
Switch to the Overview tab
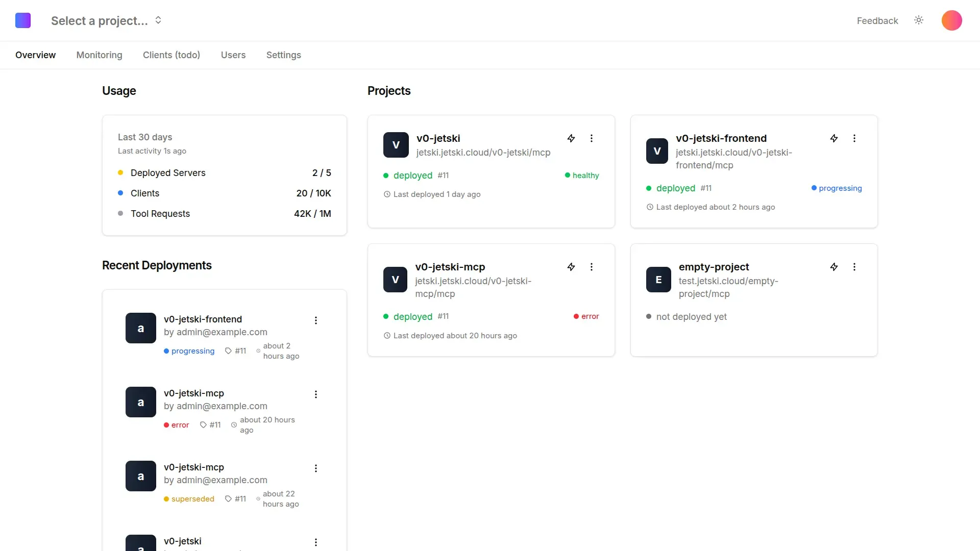35,55
